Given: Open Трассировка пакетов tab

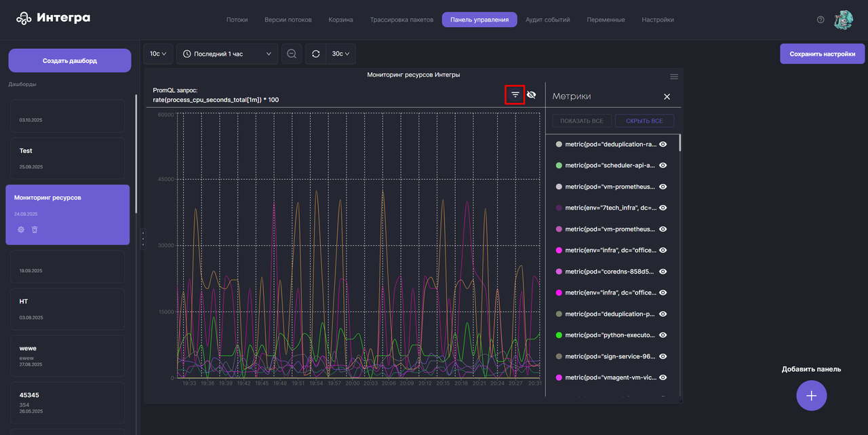Looking at the screenshot, I should point(401,20).
